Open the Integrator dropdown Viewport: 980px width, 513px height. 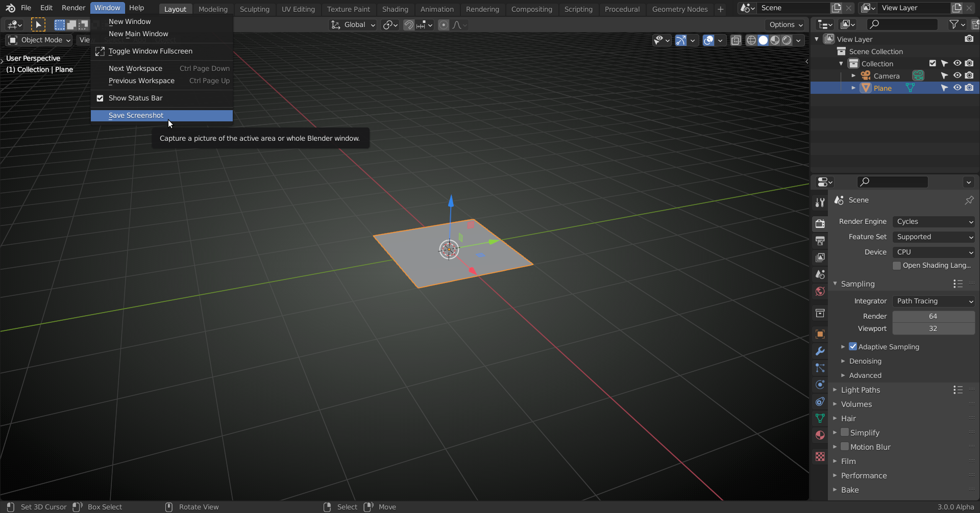[934, 301]
